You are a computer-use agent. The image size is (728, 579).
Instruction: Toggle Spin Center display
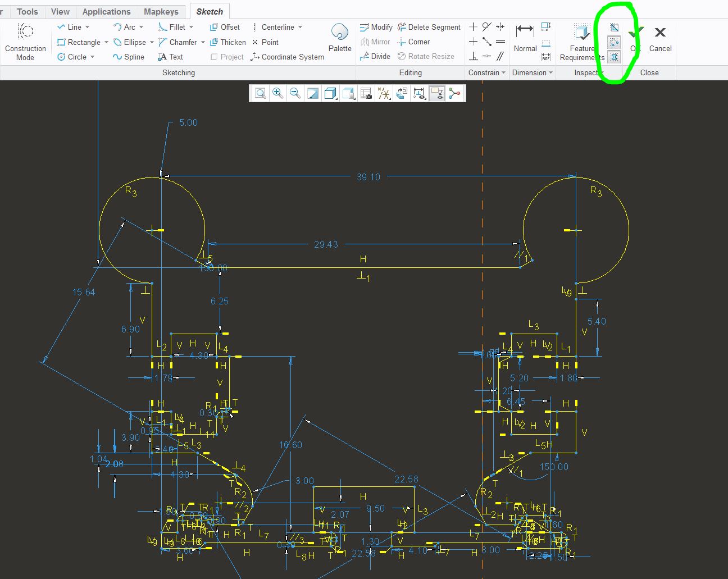[x=454, y=93]
